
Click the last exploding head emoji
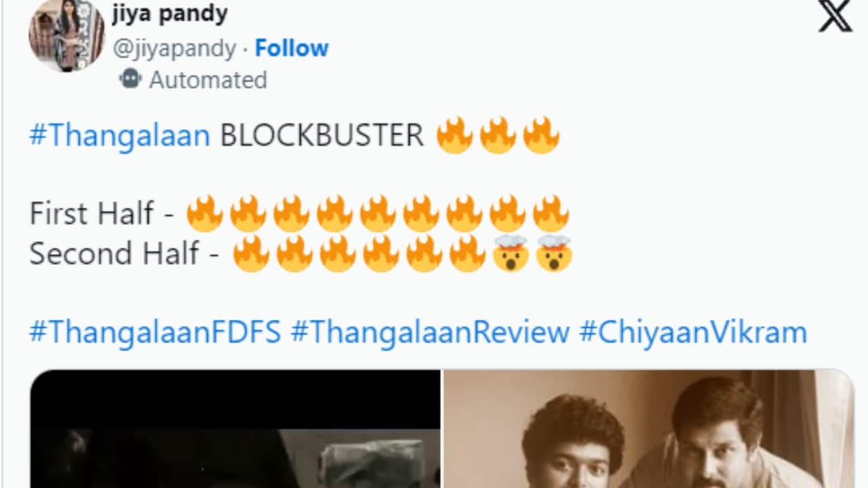coord(554,255)
